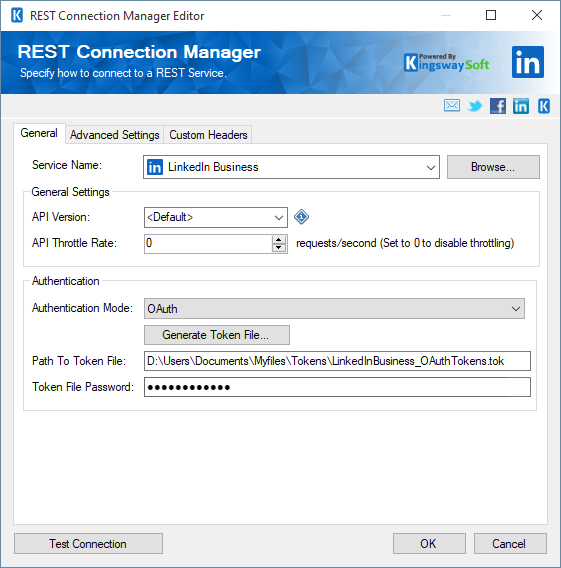This screenshot has width=561, height=568.
Task: Click the "API Throttle Rate:" label
Action: [74, 243]
